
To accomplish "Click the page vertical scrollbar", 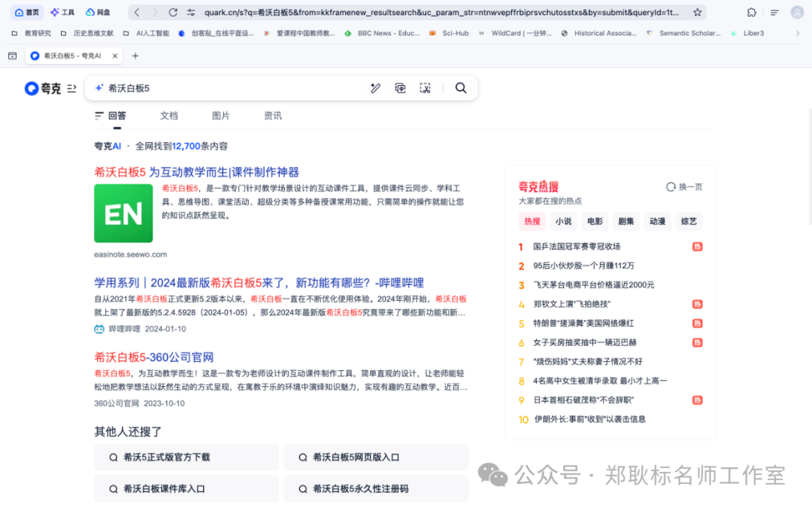I will (x=809, y=166).
